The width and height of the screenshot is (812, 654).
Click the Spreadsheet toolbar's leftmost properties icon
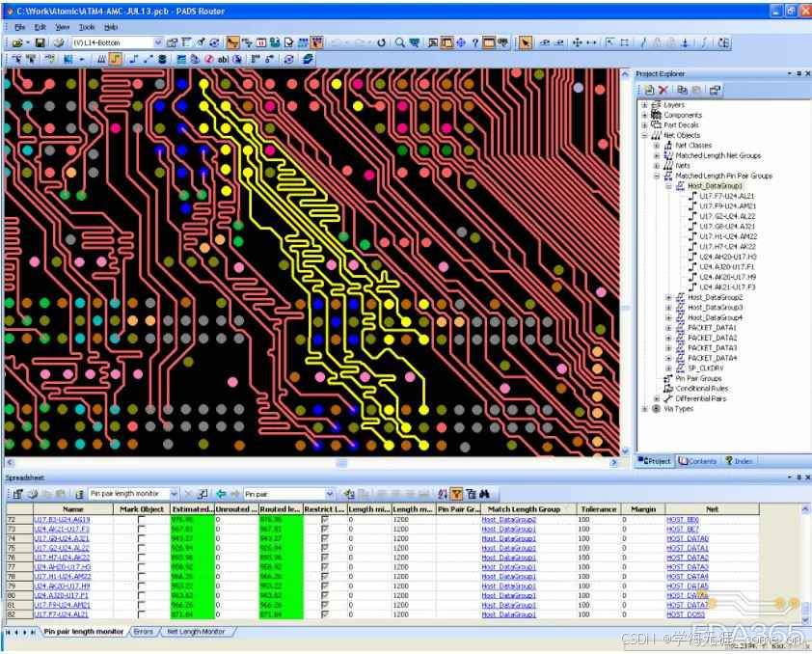18,494
